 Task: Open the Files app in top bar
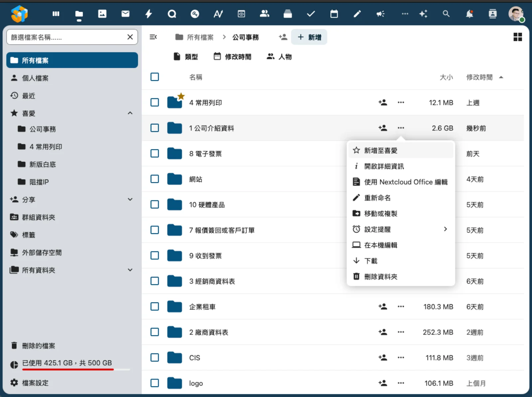point(79,14)
